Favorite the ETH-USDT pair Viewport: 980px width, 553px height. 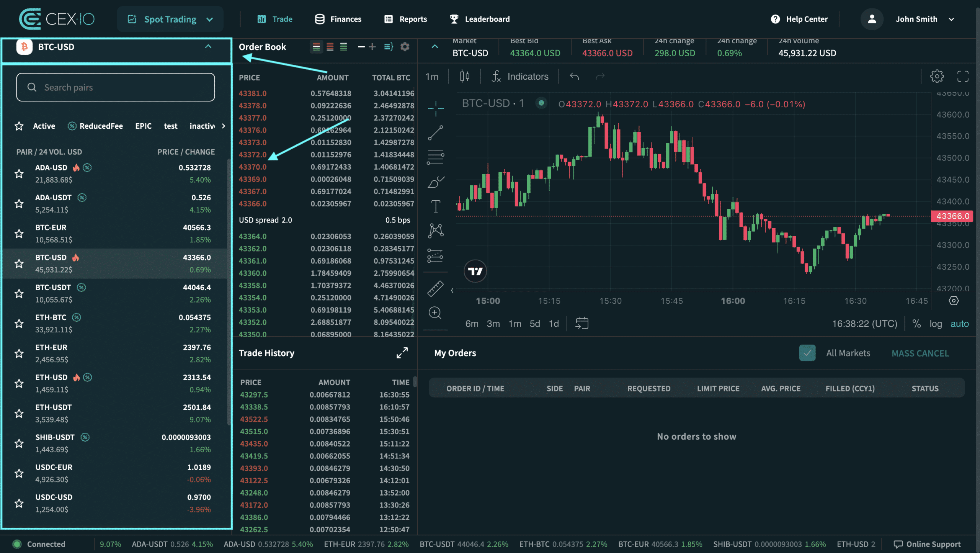pos(19,413)
